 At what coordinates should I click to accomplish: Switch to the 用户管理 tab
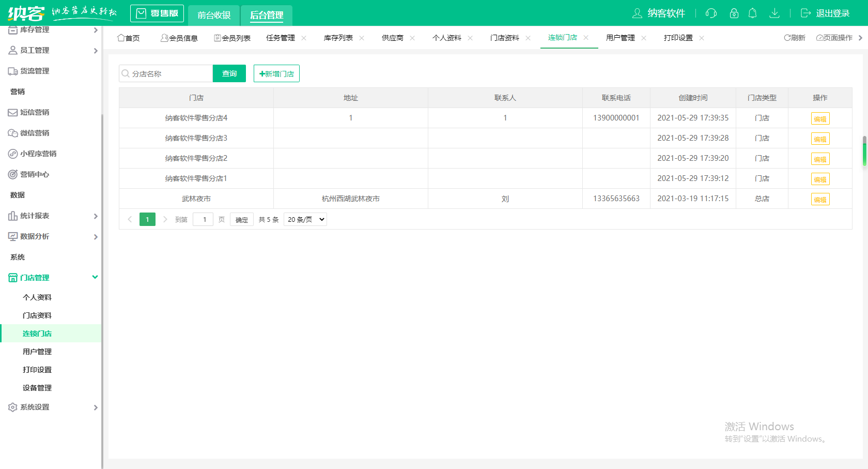[620, 38]
